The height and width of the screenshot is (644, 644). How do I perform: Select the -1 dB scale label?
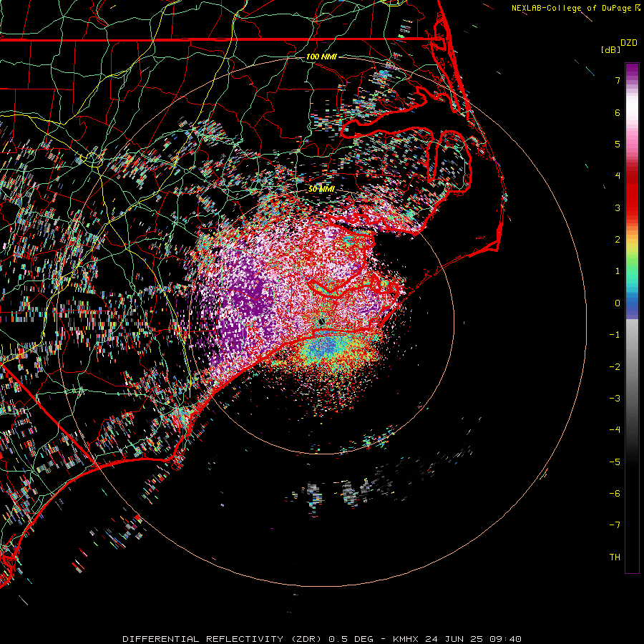click(615, 335)
